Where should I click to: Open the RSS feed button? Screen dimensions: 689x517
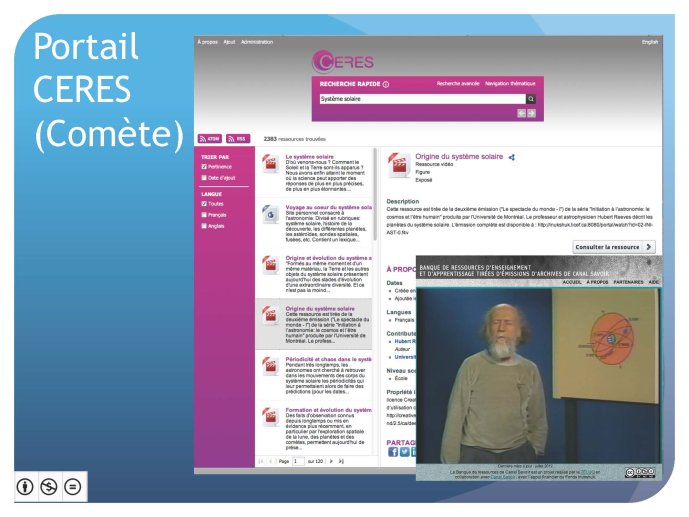tap(238, 139)
